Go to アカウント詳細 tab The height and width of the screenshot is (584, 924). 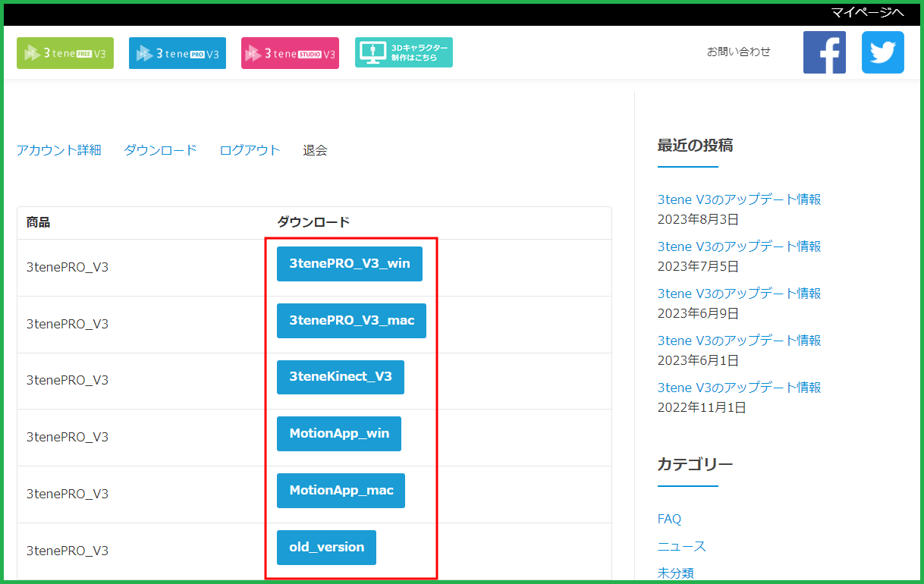pyautogui.click(x=58, y=150)
